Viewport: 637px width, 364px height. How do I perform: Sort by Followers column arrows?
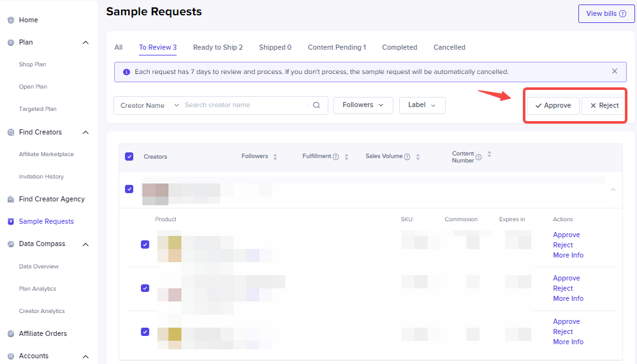275,157
